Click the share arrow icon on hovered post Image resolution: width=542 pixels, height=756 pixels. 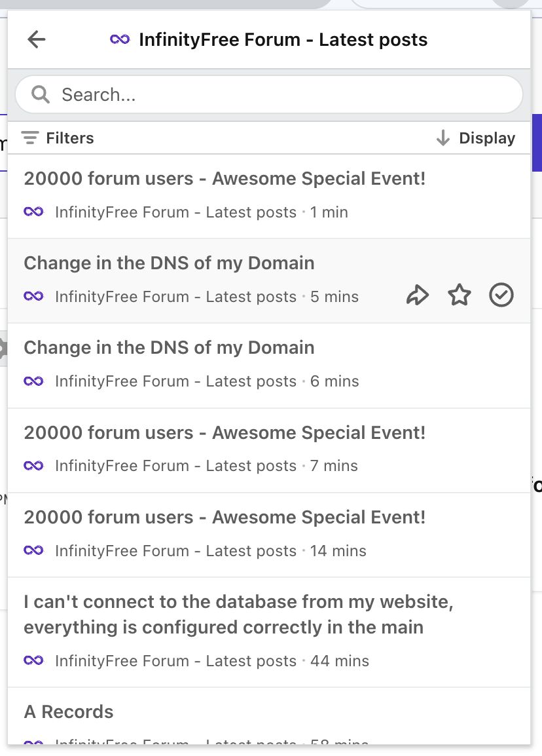tap(417, 296)
